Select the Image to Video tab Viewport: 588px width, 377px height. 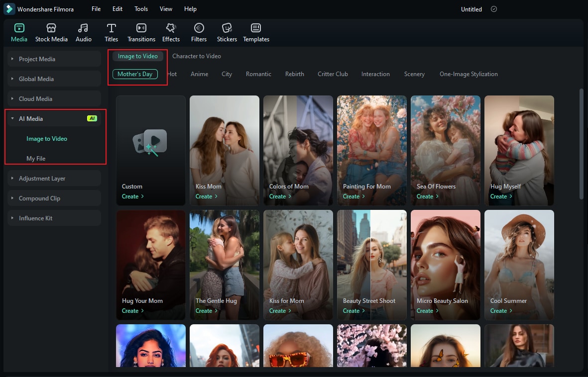pyautogui.click(x=137, y=56)
